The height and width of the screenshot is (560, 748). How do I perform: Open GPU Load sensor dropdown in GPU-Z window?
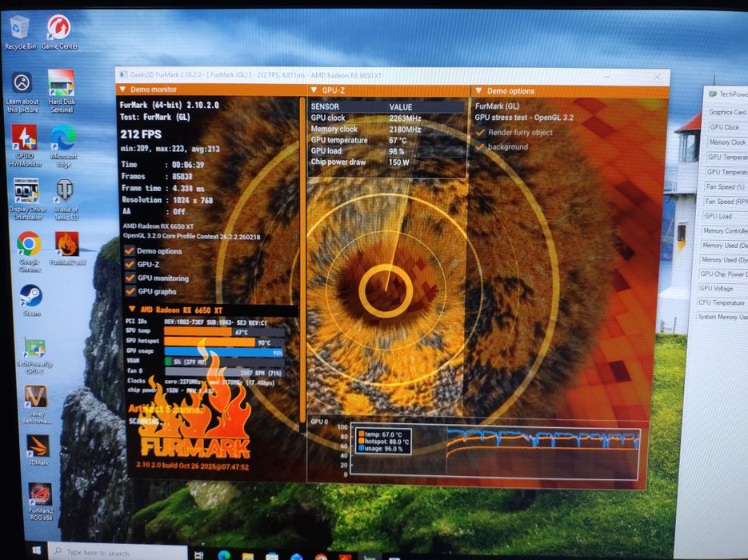[724, 216]
